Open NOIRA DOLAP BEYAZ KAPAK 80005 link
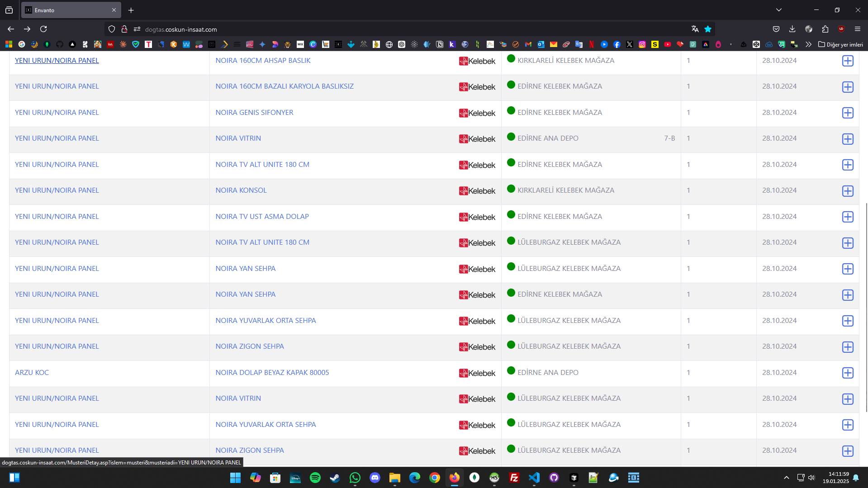Viewport: 868px width, 488px height. pos(272,372)
